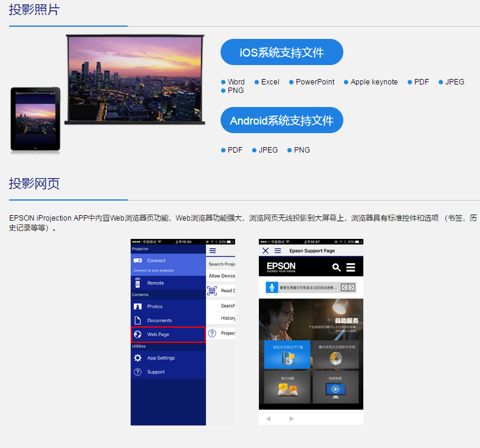Close the Epson Support Page with X
The height and width of the screenshot is (448, 480).
pyautogui.click(x=266, y=250)
